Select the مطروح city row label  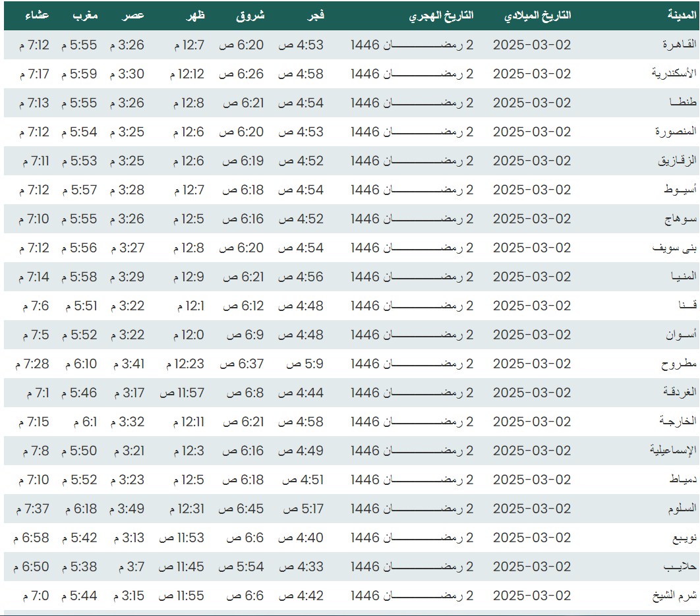(x=679, y=364)
